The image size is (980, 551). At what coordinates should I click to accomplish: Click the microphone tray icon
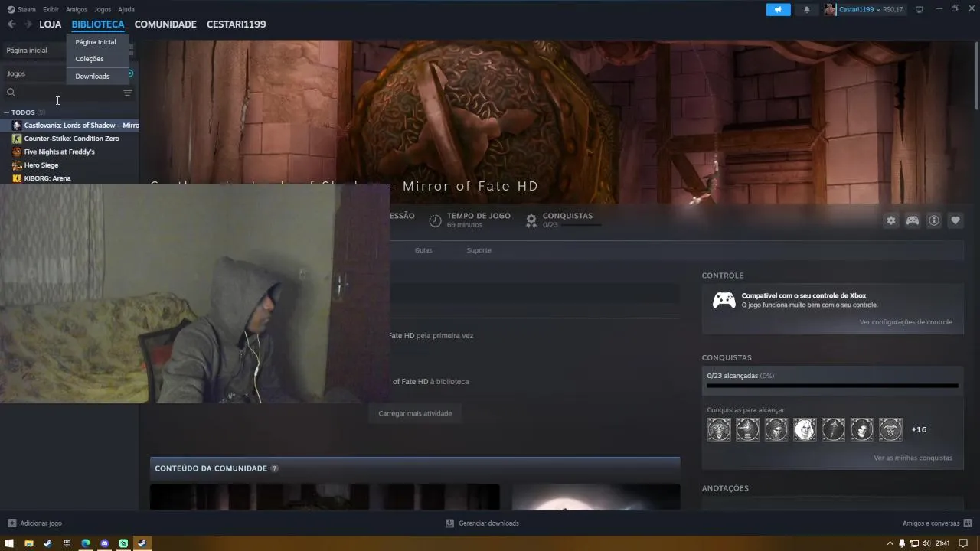[x=902, y=543]
